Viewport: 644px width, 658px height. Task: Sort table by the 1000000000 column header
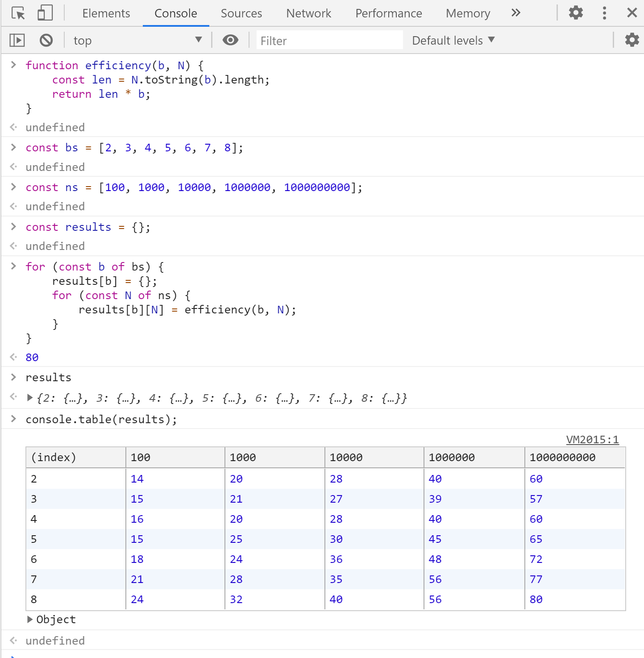coord(575,458)
